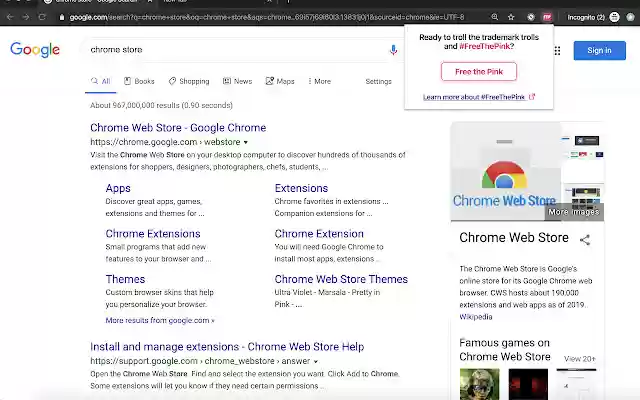Open a new tab with plus button
640x400 pixels.
[x=288, y=2]
